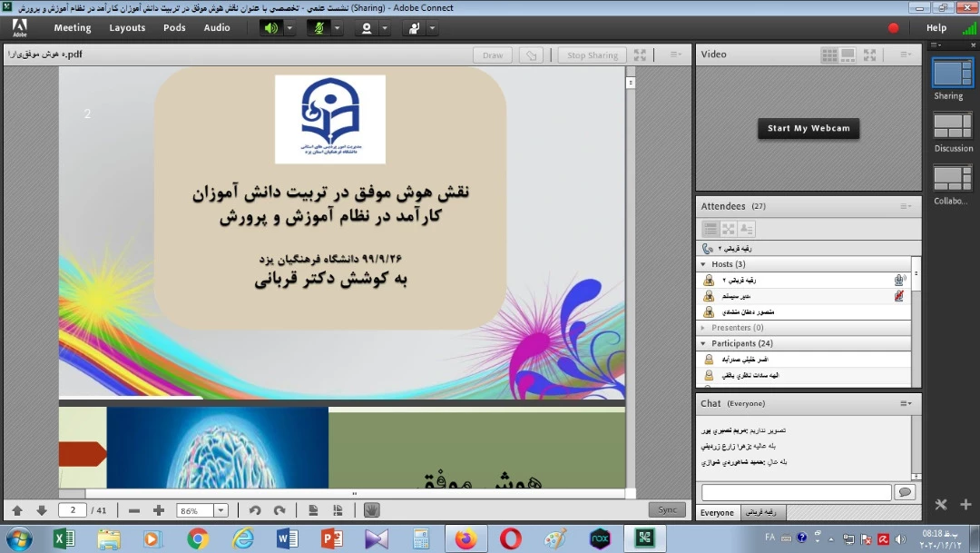This screenshot has width=980, height=553.
Task: Maximize the Video pod to full screen
Action: tap(870, 55)
